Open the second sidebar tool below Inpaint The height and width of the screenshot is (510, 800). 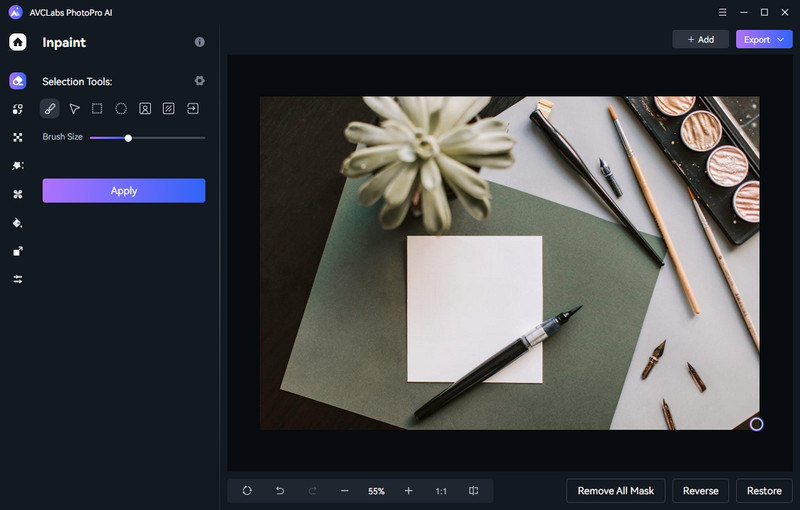click(x=18, y=109)
